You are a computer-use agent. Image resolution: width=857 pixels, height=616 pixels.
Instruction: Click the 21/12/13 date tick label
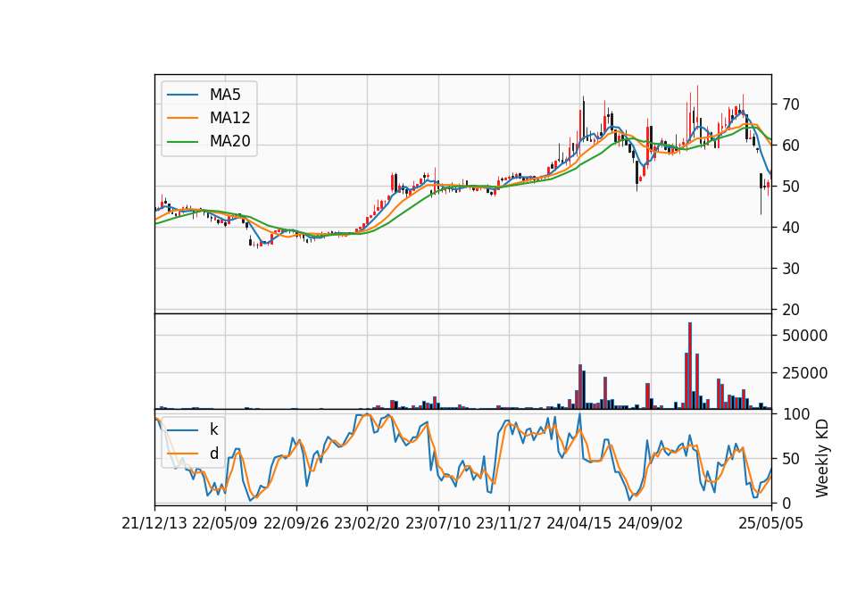click(154, 524)
